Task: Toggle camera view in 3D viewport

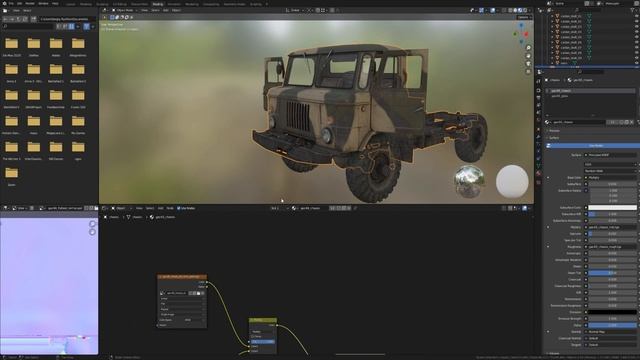Action: coord(528,64)
